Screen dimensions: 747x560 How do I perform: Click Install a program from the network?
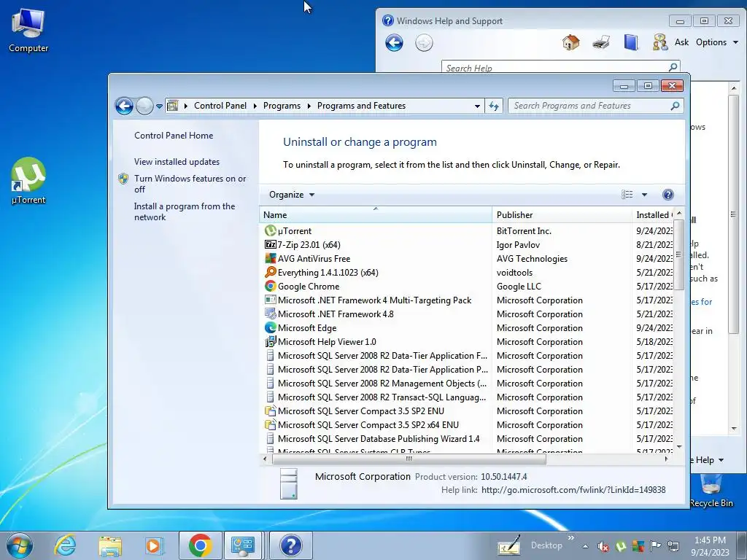click(x=185, y=211)
